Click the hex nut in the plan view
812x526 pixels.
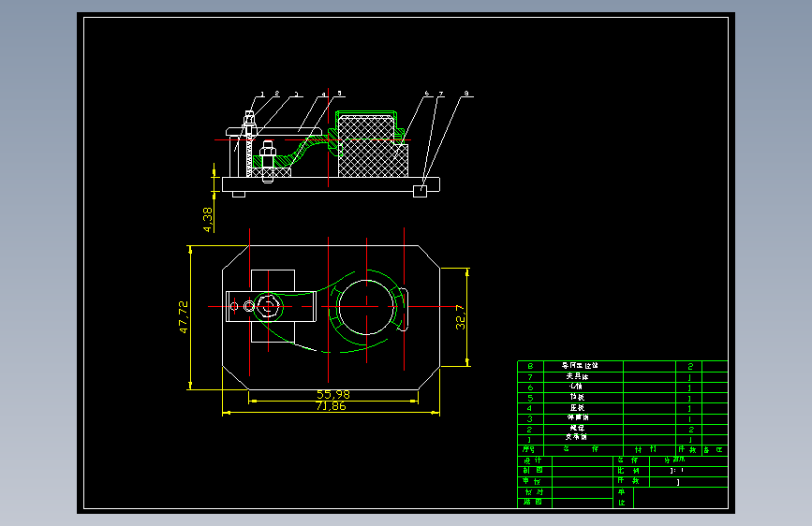[x=268, y=306]
